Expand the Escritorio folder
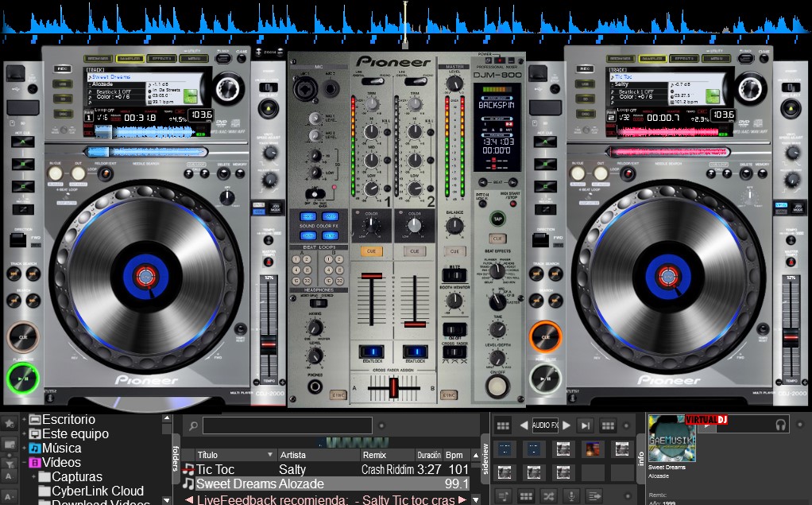The image size is (812, 505). pyautogui.click(x=25, y=419)
